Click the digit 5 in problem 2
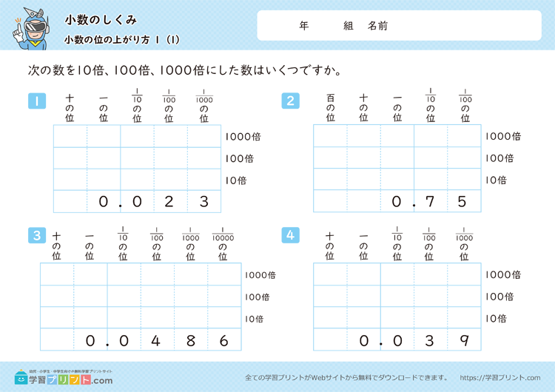Screen dimensions: 555x392 [x=462, y=202]
